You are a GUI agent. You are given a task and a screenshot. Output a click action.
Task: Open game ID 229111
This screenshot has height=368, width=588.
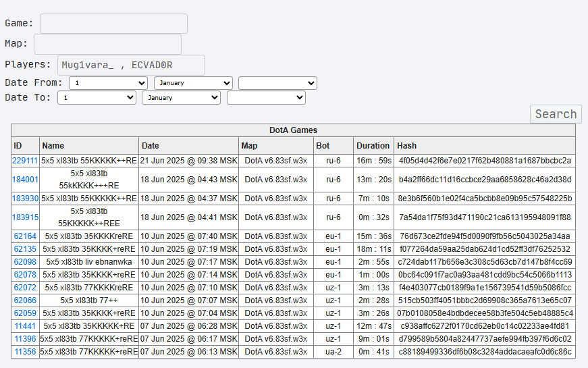[x=25, y=161]
